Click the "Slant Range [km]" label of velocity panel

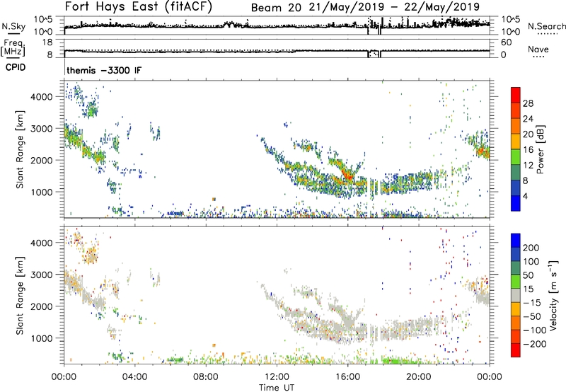20,296
